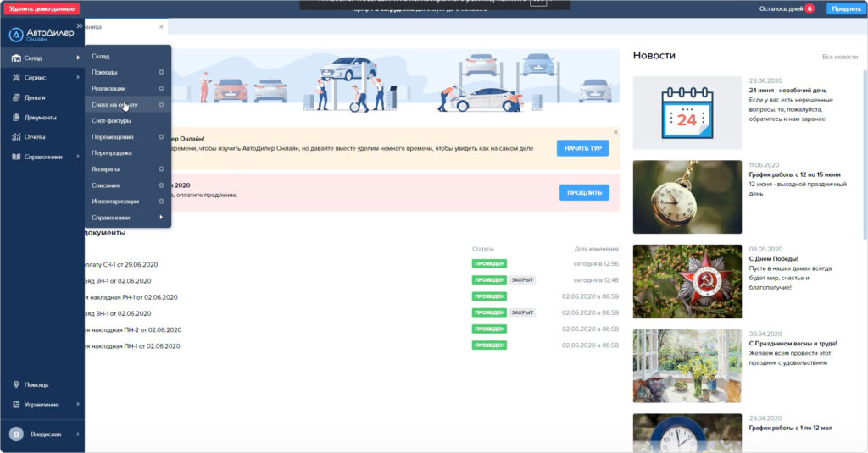Click the plus icon next to Перемещения
Image resolution: width=868 pixels, height=453 pixels.
161,136
